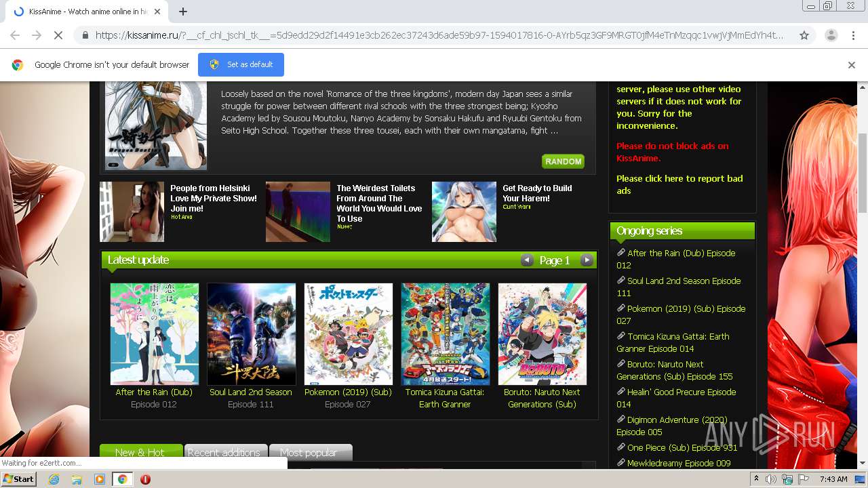Go to next Latest update page arrow

point(587,260)
